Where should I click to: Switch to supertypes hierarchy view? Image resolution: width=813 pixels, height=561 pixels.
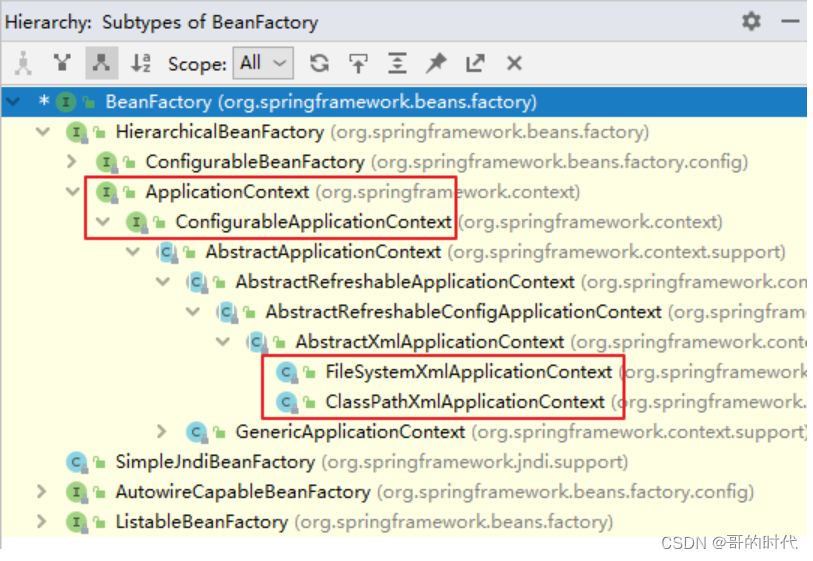pos(62,63)
